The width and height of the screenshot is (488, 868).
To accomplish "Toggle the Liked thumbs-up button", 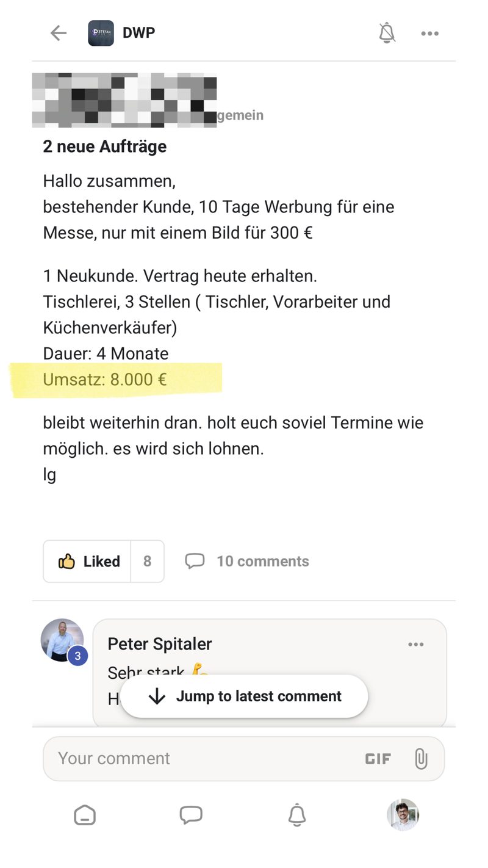I will [x=87, y=561].
